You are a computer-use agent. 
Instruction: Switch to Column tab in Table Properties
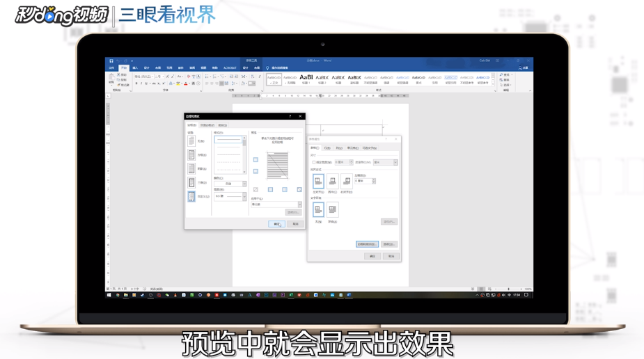tap(339, 148)
